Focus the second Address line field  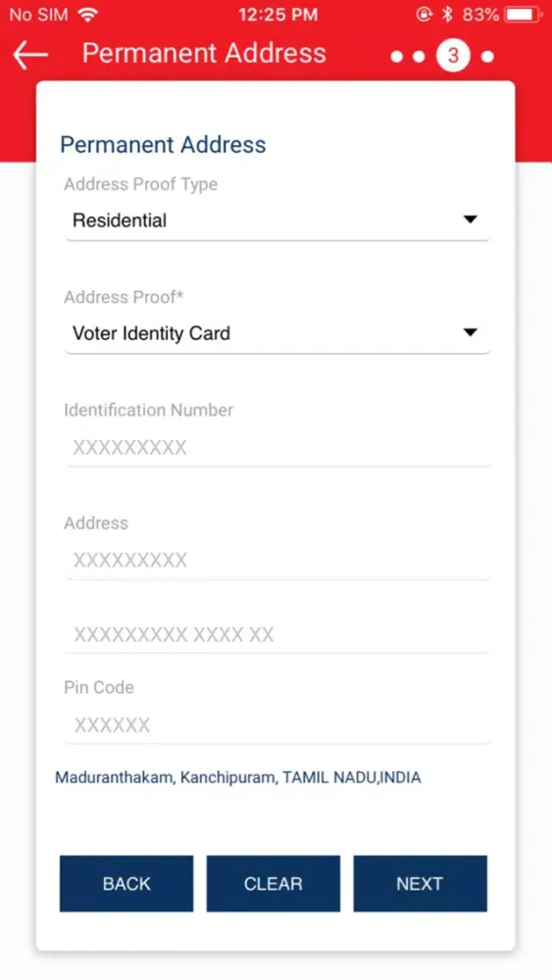click(277, 635)
